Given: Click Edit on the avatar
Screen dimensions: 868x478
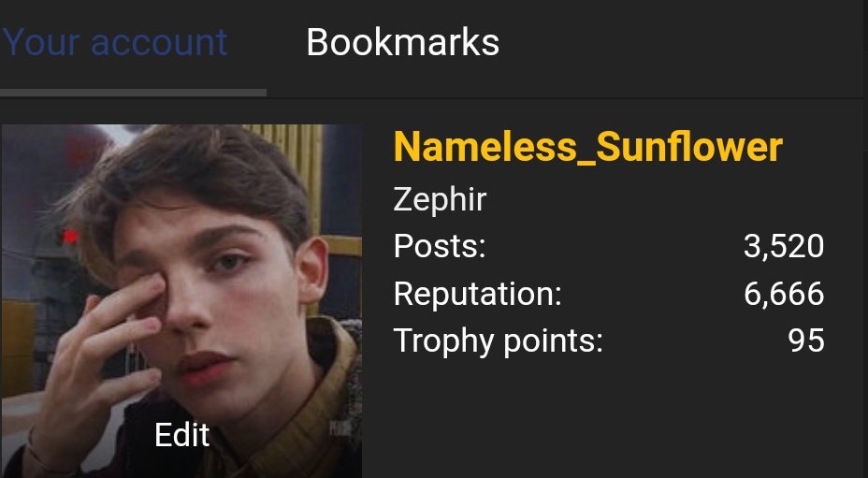Looking at the screenshot, I should [x=181, y=435].
